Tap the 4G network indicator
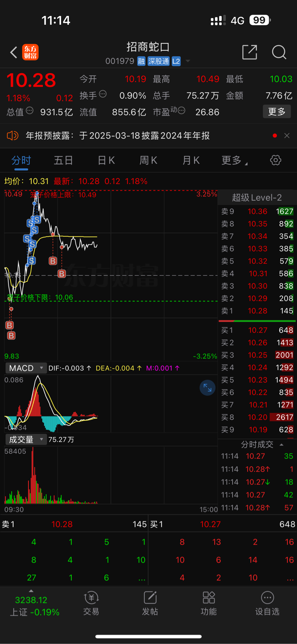Viewport: 297px width, 644px height. coord(237,20)
